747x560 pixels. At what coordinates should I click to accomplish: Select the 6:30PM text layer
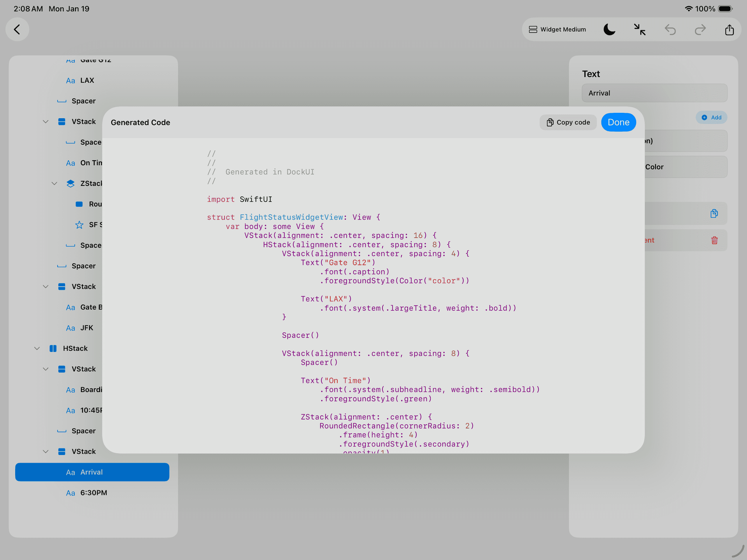point(94,492)
